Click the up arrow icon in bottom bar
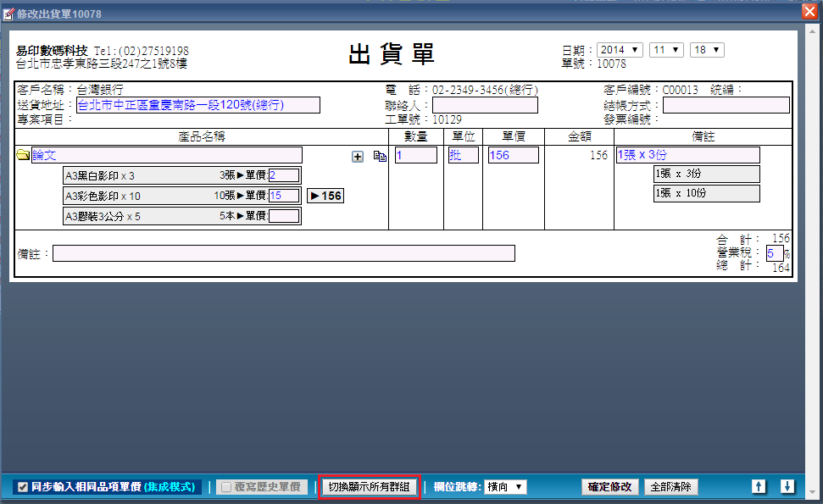This screenshot has height=504, width=823. click(759, 486)
